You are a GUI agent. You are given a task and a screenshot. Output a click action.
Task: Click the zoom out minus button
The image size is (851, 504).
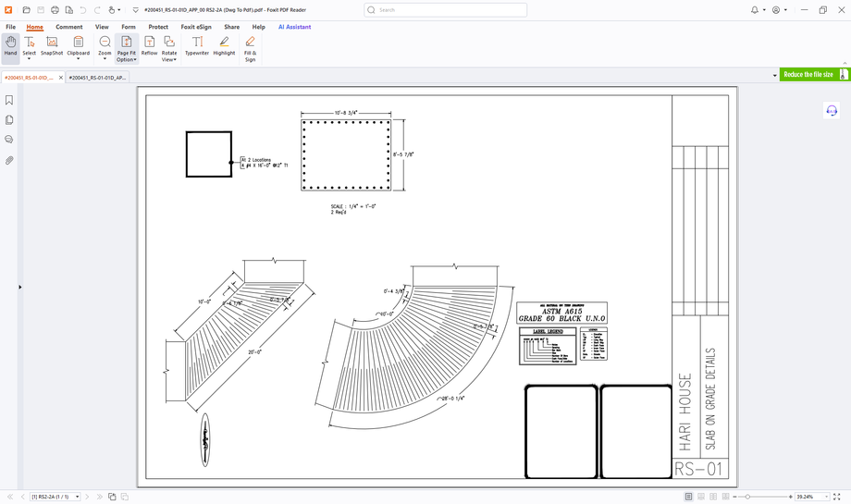click(734, 497)
